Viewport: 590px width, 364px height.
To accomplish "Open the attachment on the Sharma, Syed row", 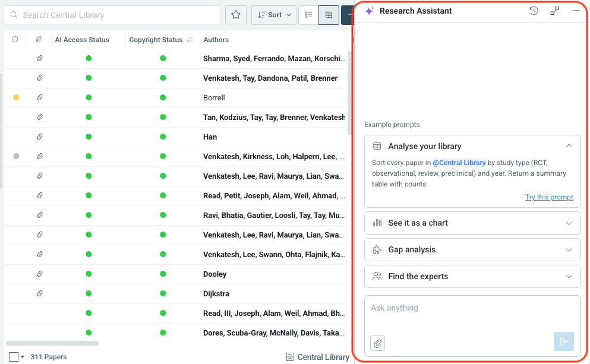I will click(x=39, y=58).
